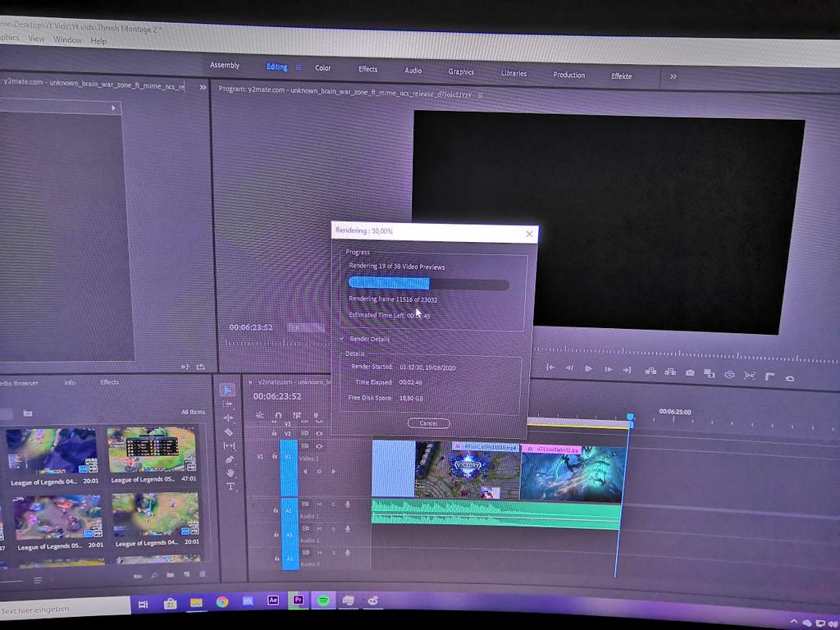
Task: Click Step Forward one frame button
Action: pos(608,369)
